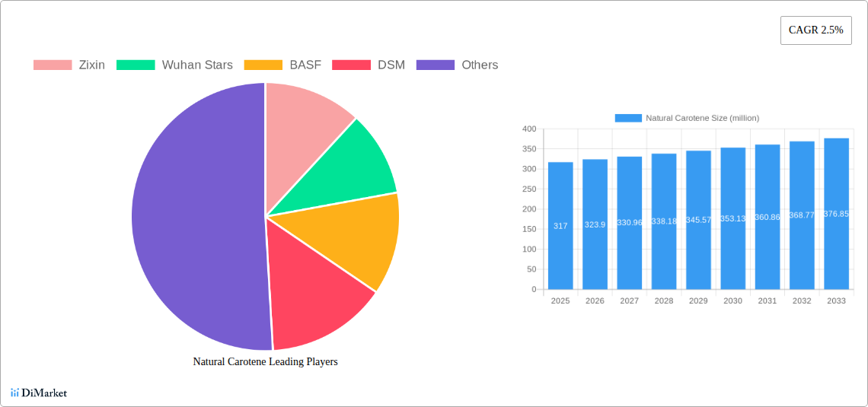Viewport: 868px width, 407px height.
Task: Toggle Natural Carotene Size legend
Action: pyautogui.click(x=686, y=118)
